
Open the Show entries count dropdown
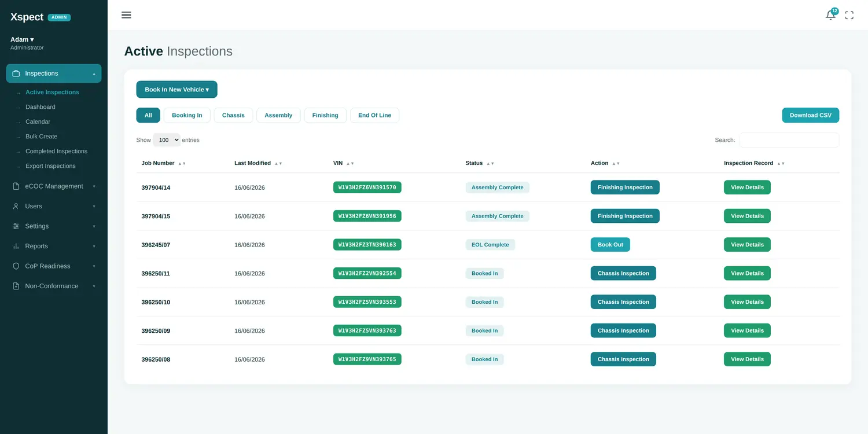(167, 140)
